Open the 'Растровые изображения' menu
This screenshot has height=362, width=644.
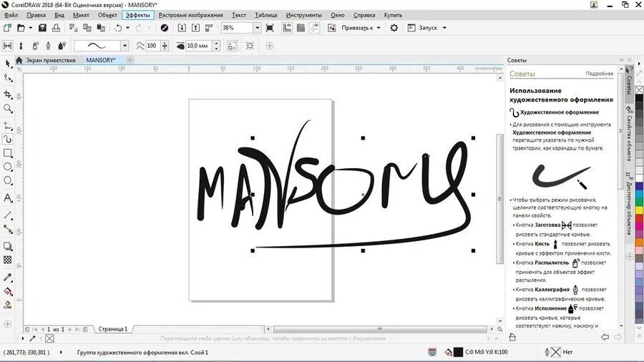(x=190, y=15)
